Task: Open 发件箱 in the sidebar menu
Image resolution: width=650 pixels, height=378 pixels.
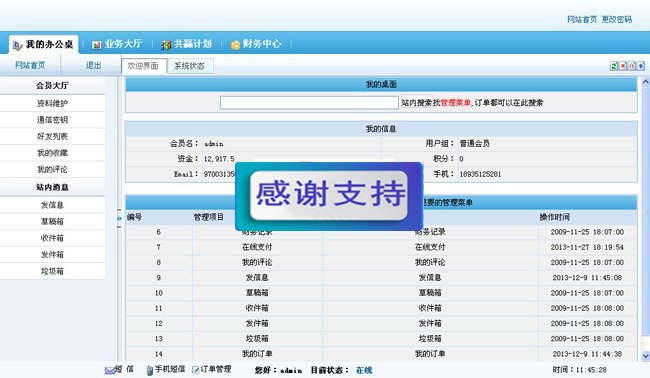Action: click(x=52, y=254)
